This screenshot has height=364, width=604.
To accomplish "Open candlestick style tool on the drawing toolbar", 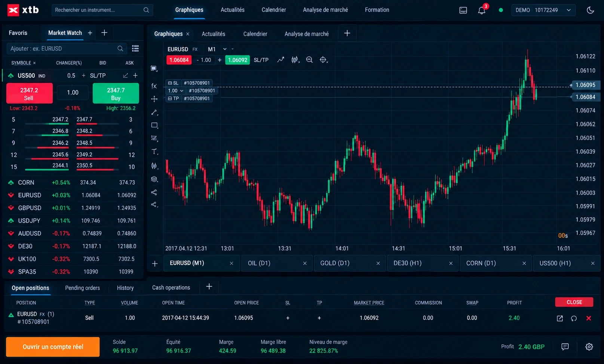I will pos(154,166).
